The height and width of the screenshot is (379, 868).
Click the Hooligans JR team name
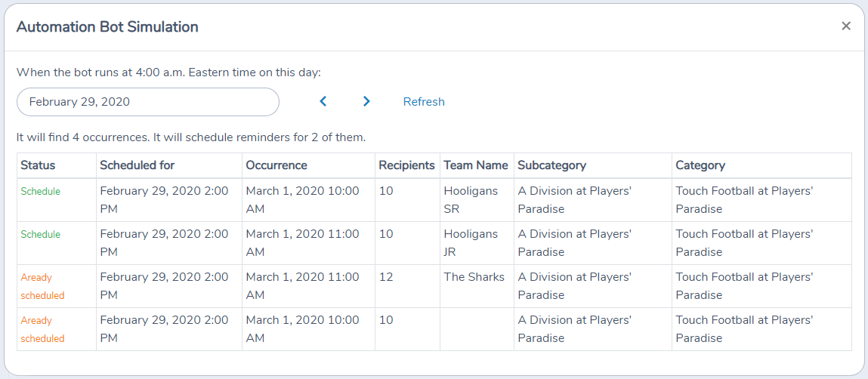click(471, 243)
